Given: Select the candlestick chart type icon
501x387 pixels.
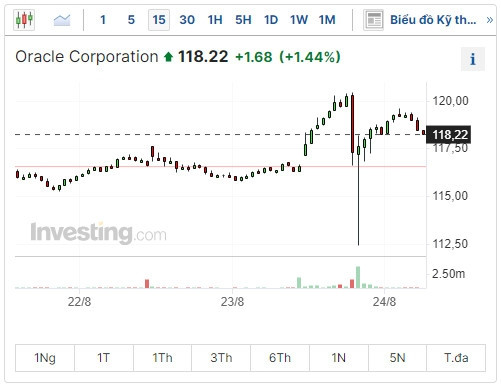Looking at the screenshot, I should [24, 20].
